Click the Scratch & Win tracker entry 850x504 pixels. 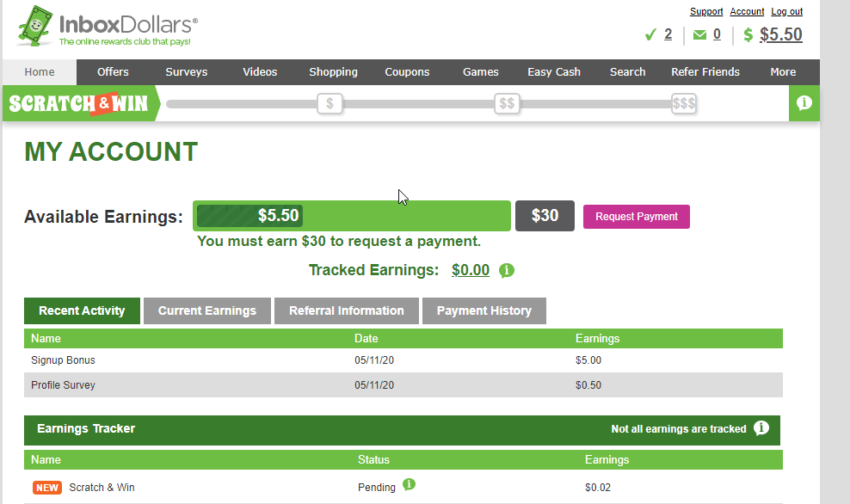[x=102, y=487]
